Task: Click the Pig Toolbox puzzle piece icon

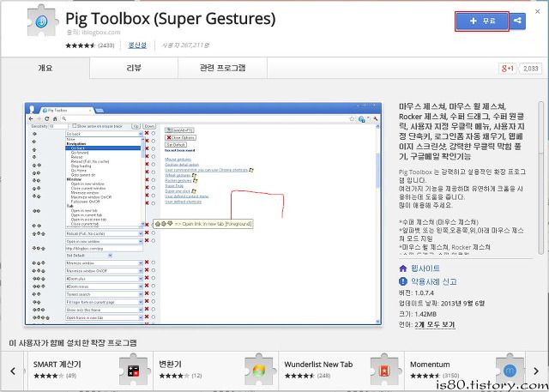Action: [x=42, y=21]
